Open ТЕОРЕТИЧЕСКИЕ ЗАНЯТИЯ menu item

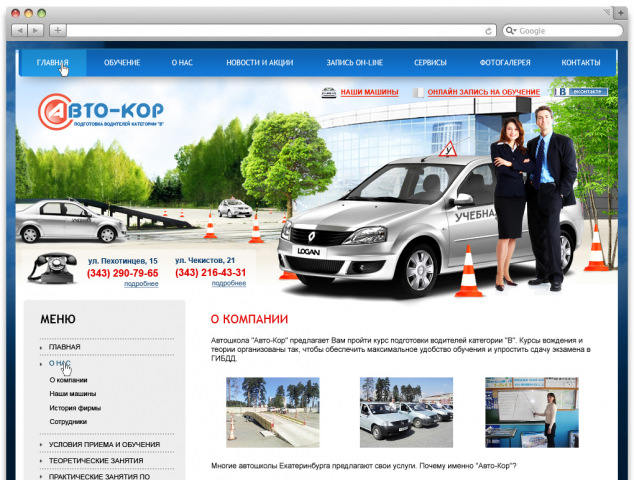96,461
